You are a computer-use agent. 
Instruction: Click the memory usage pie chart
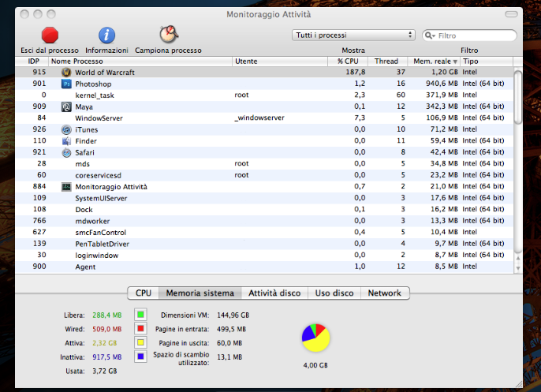(315, 338)
